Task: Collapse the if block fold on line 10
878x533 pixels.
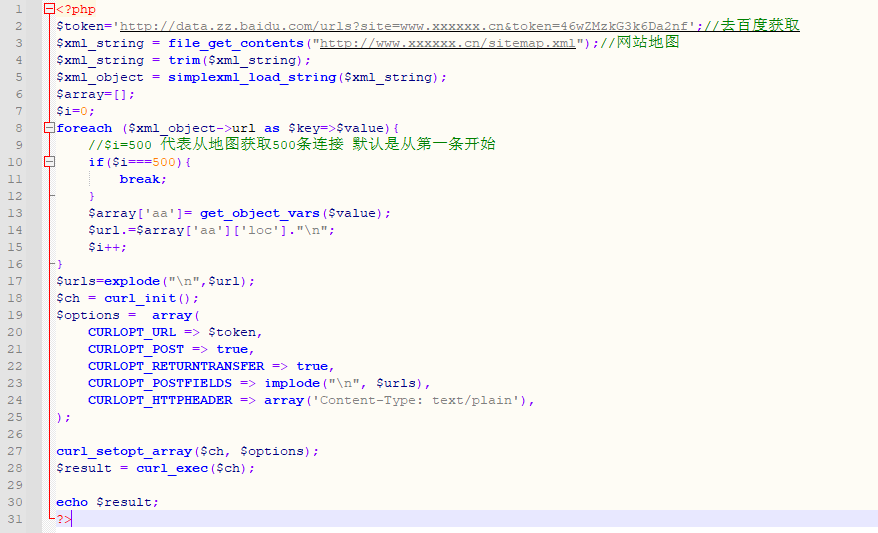Action: [49, 162]
